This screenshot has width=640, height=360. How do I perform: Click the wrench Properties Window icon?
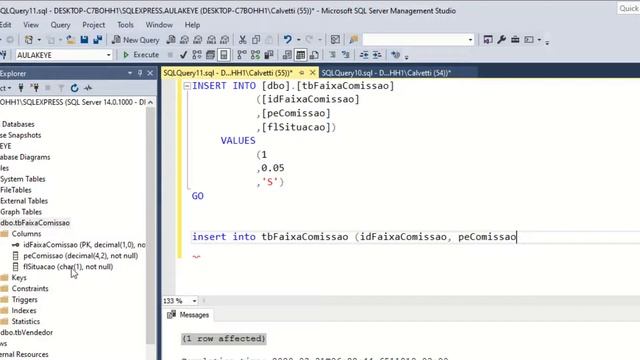[x=502, y=40]
